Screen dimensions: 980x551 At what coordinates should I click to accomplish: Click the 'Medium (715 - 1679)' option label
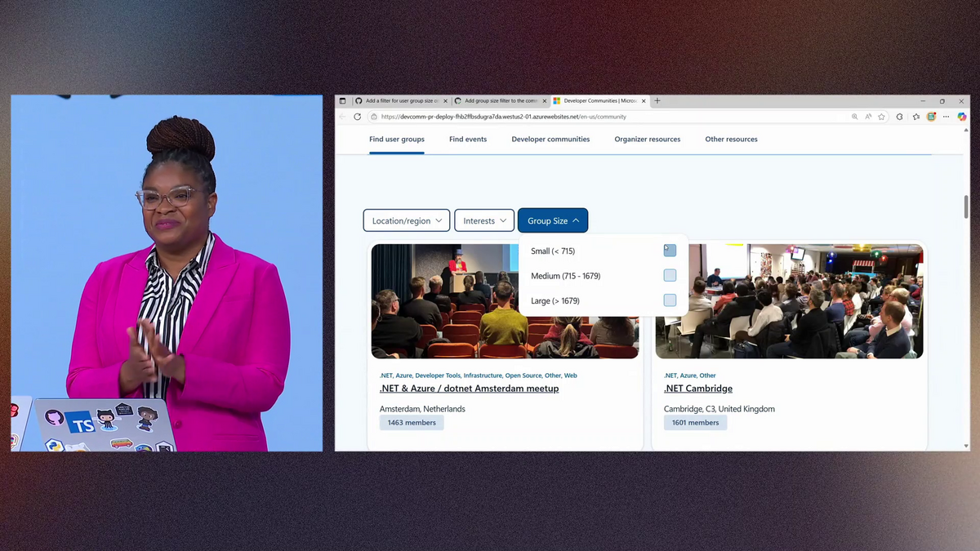coord(565,276)
